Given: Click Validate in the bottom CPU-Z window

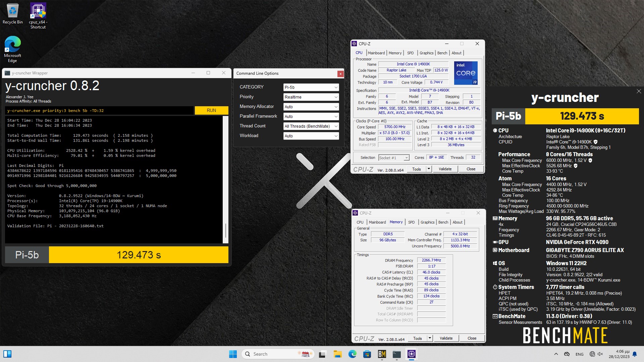Looking at the screenshot, I should (x=446, y=338).
